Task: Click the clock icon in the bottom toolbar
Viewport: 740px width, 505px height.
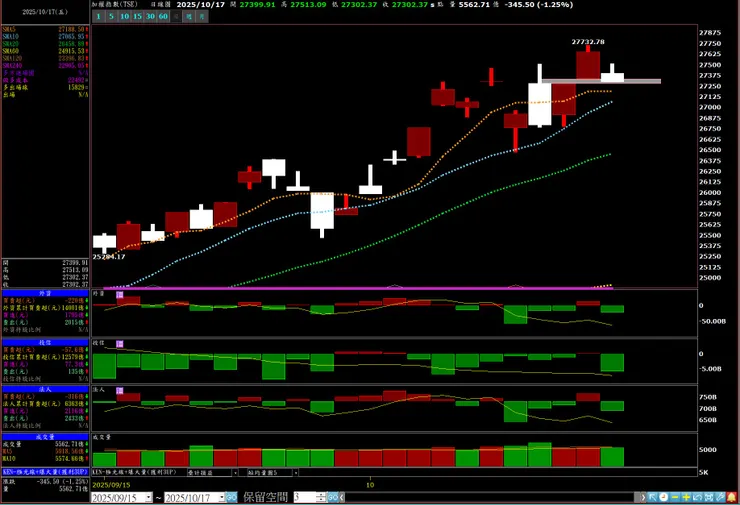Action: (664, 497)
